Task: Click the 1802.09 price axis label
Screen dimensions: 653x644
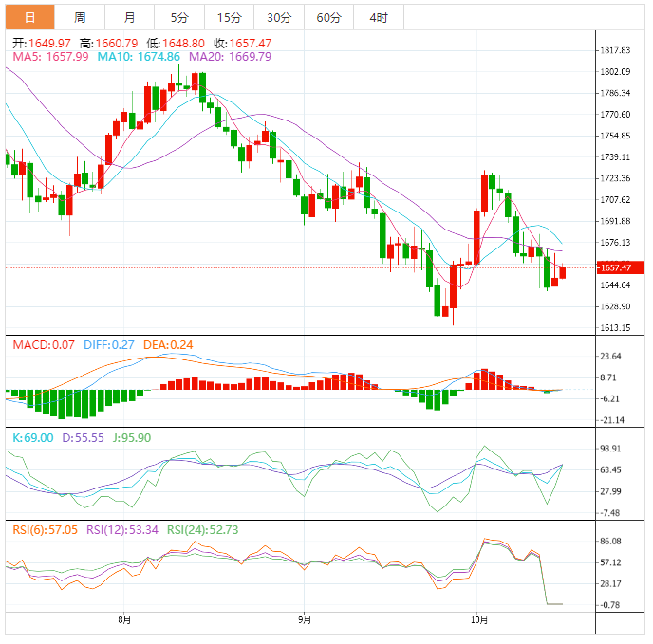Action: click(x=615, y=71)
